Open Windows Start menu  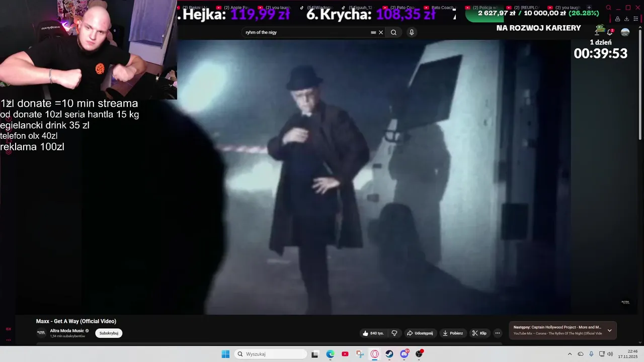click(x=225, y=354)
